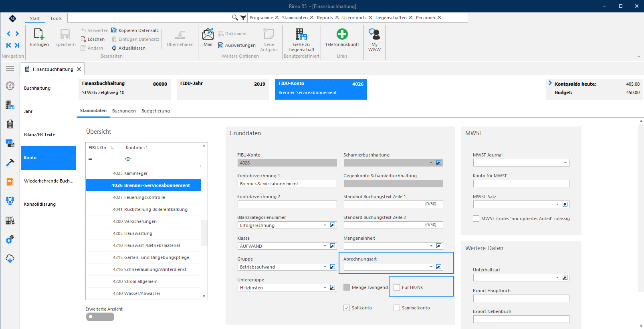Uncheck the Sollkonto checkbox
Image resolution: width=644 pixels, height=329 pixels.
click(347, 308)
